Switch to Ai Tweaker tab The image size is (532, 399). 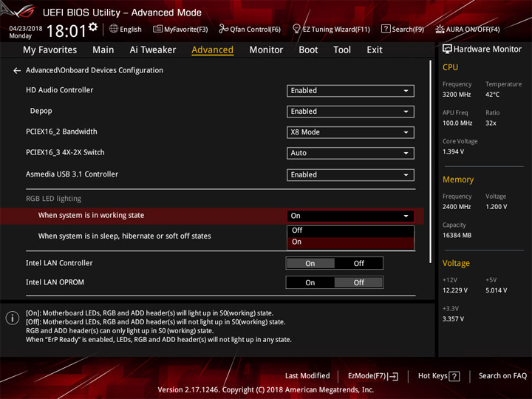pos(153,50)
